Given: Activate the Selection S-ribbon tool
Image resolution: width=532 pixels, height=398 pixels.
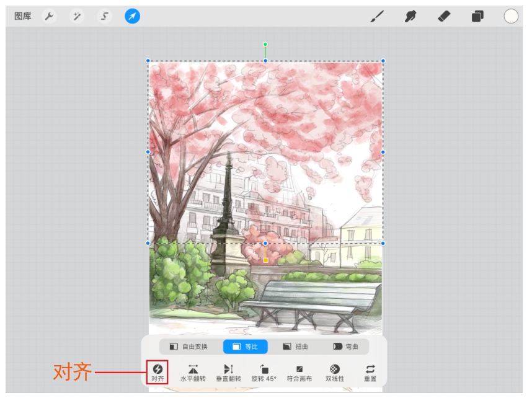Looking at the screenshot, I should [105, 16].
